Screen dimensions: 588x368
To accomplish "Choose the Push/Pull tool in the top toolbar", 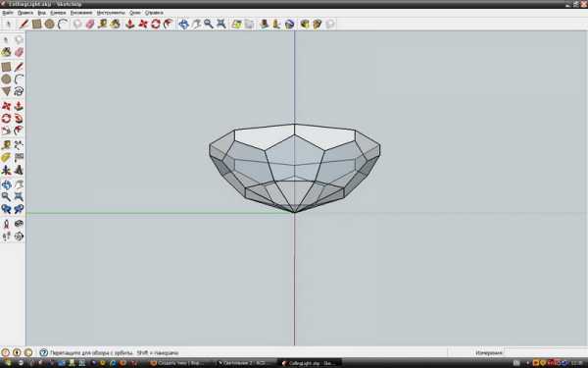I will click(129, 24).
